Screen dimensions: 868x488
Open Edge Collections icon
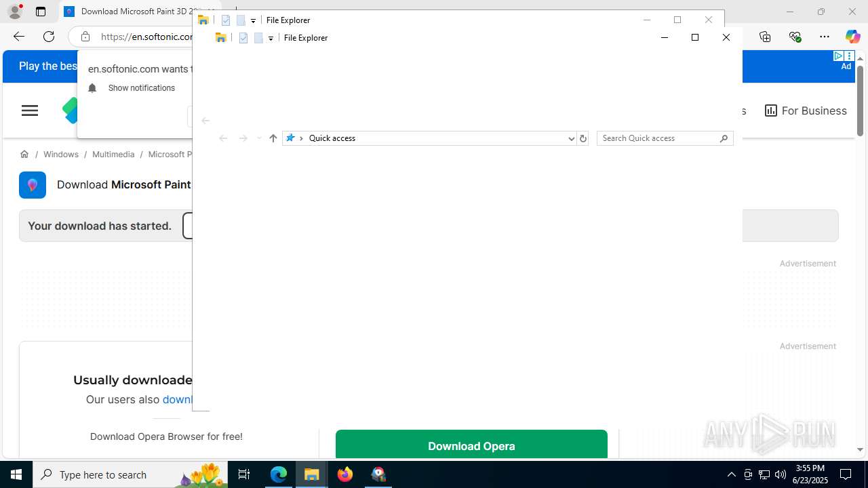click(765, 37)
